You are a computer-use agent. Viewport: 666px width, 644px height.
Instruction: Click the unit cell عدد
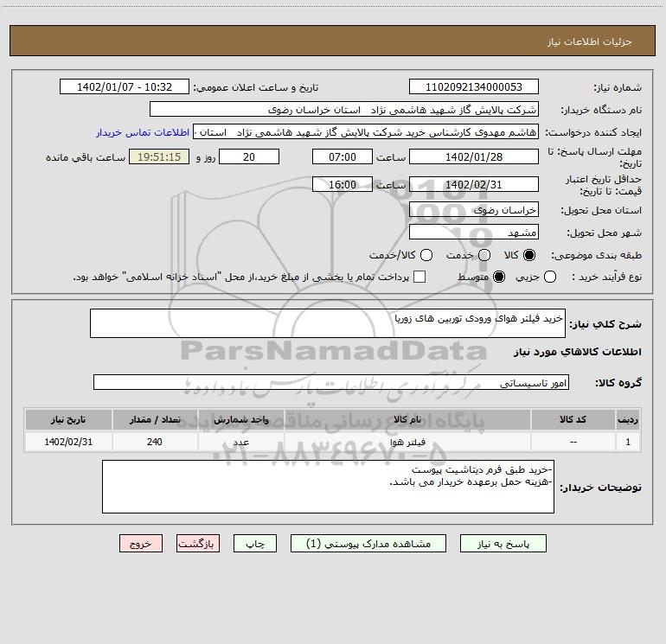[x=240, y=442]
